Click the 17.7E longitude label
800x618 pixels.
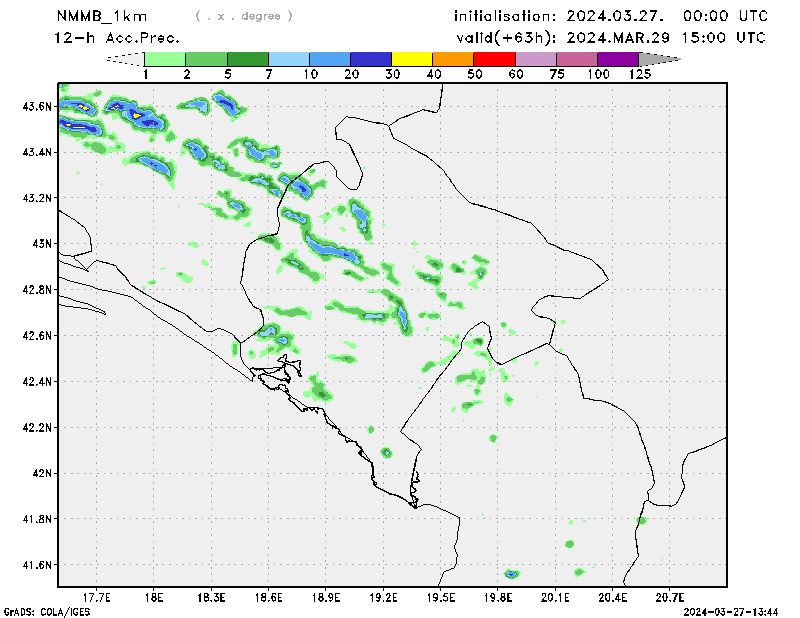[96, 597]
